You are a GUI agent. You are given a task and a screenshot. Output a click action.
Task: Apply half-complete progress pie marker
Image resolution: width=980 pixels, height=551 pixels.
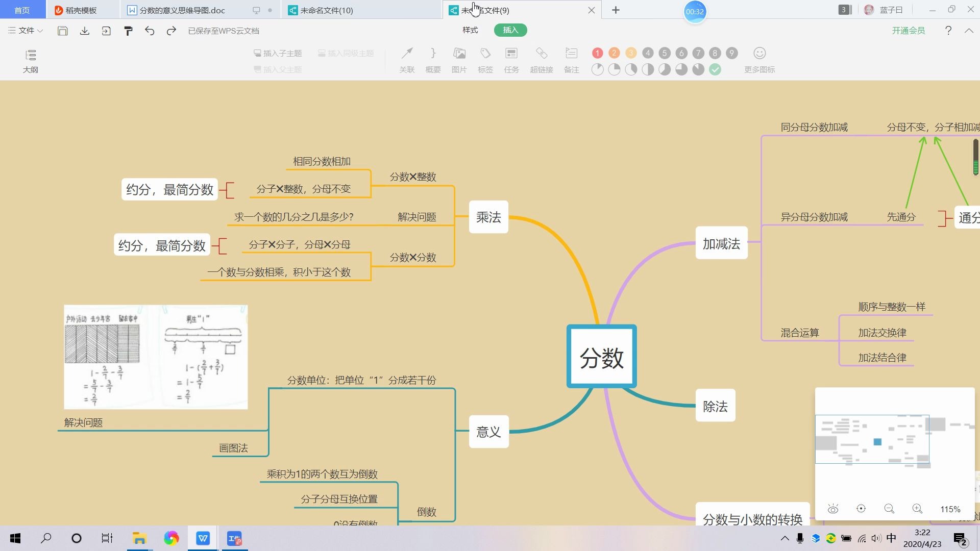click(x=648, y=70)
